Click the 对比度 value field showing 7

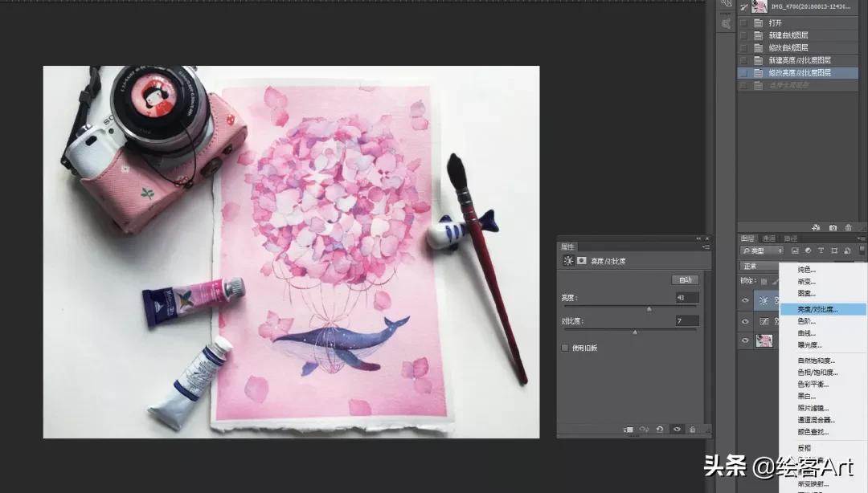tap(687, 321)
